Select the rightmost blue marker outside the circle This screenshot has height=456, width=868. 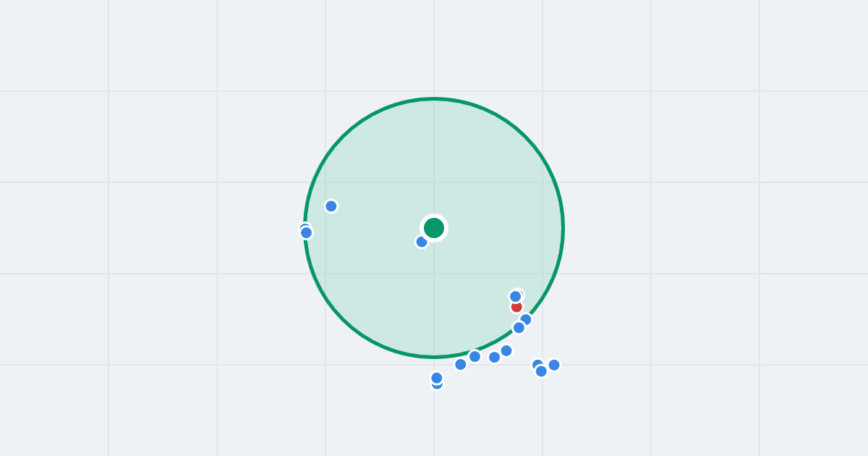click(554, 365)
